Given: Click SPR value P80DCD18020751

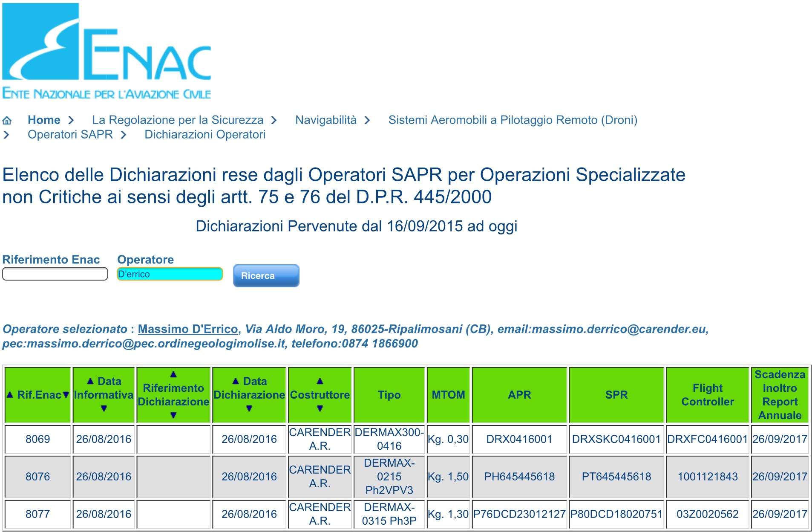Looking at the screenshot, I should point(616,514).
